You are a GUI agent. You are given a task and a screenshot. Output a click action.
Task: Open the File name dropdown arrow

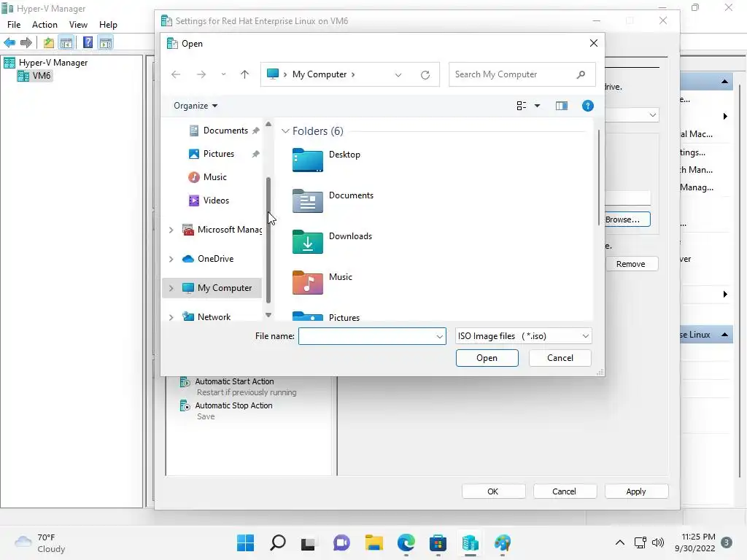[x=439, y=337]
